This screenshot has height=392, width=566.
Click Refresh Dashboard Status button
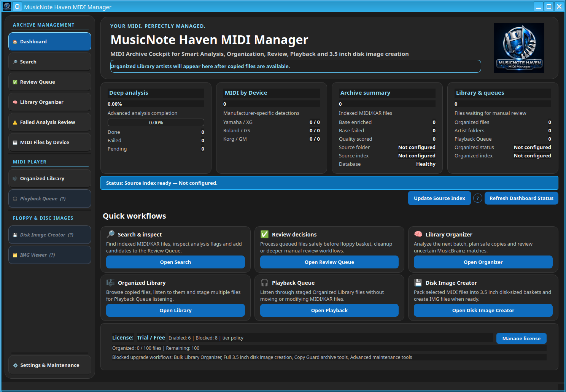521,198
